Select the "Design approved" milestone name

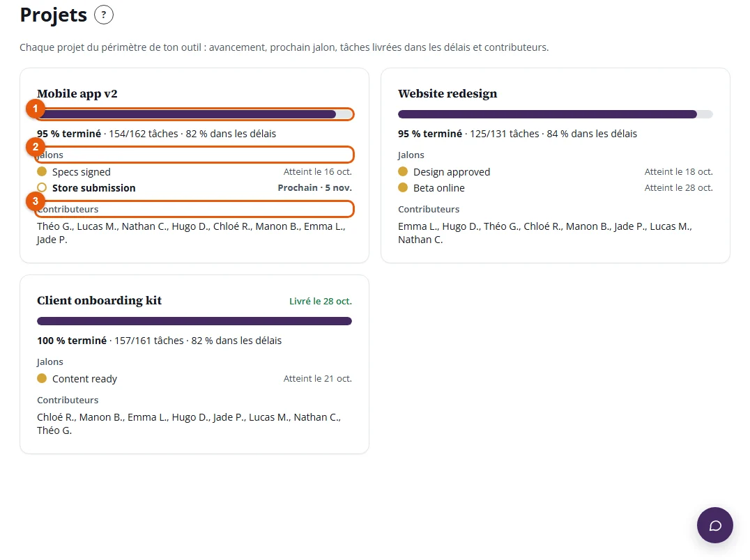tap(452, 172)
